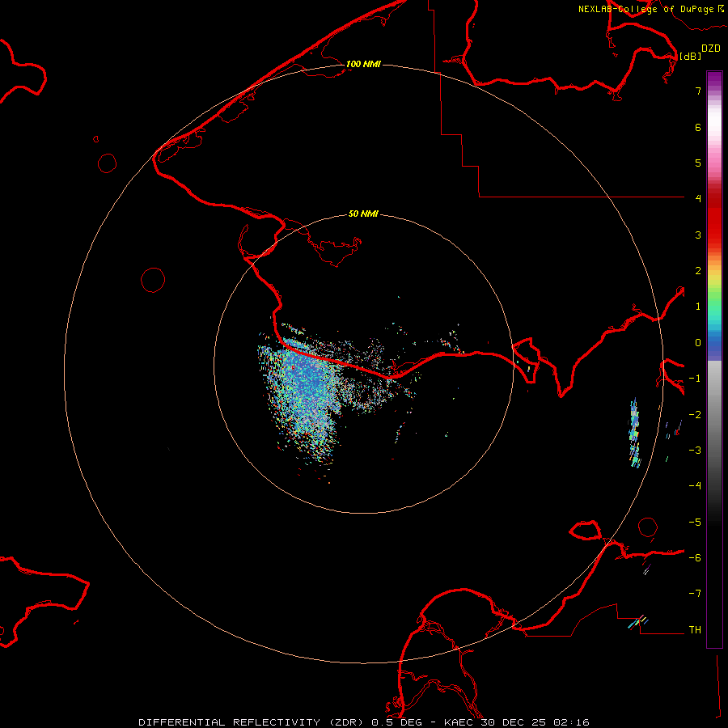The width and height of the screenshot is (728, 728).
Task: Click the -5 value on the color scale
Action: pyautogui.click(x=695, y=523)
